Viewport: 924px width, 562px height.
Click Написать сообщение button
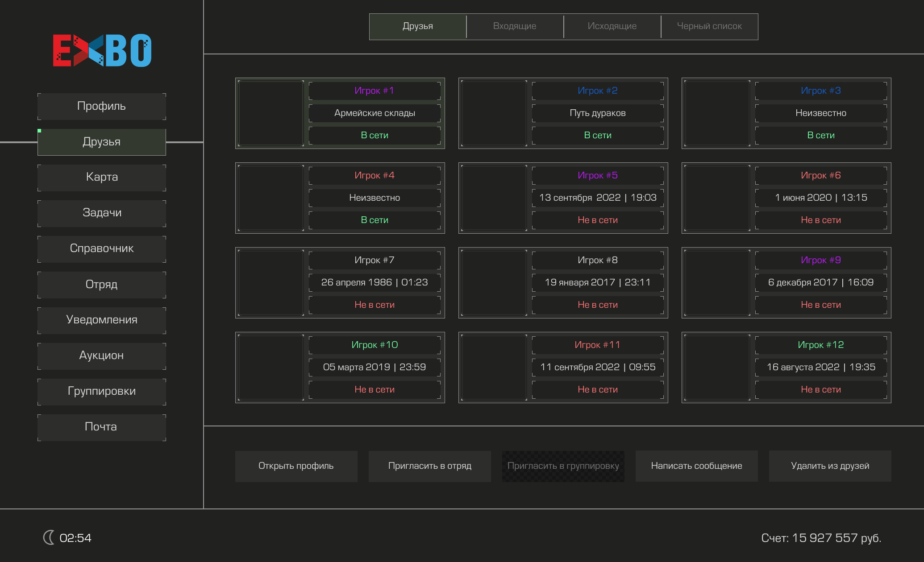[696, 466]
